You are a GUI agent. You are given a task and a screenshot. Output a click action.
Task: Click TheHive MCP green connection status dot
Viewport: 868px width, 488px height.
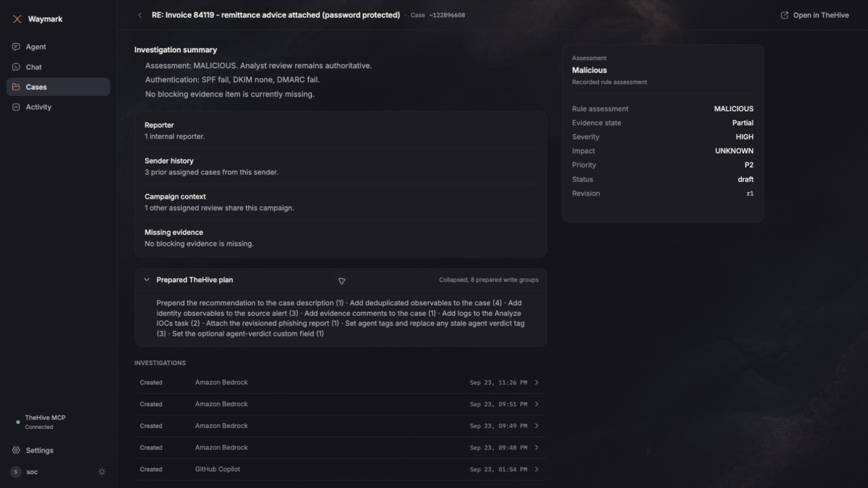click(18, 422)
